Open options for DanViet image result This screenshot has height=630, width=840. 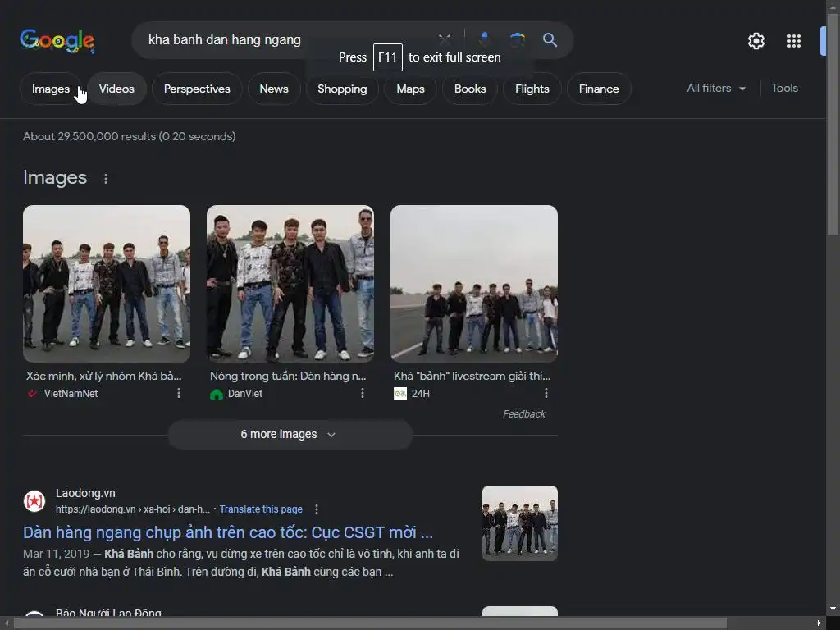click(x=362, y=393)
